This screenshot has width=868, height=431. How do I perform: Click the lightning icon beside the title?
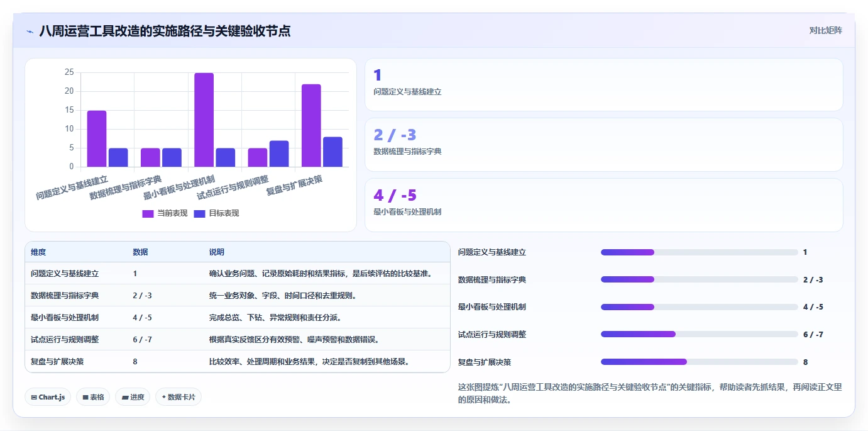pyautogui.click(x=30, y=31)
